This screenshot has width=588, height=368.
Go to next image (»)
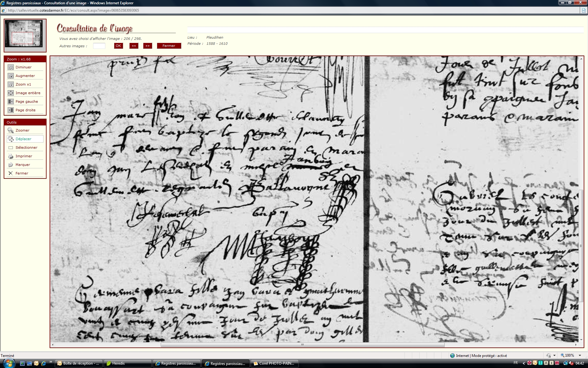[x=148, y=46]
